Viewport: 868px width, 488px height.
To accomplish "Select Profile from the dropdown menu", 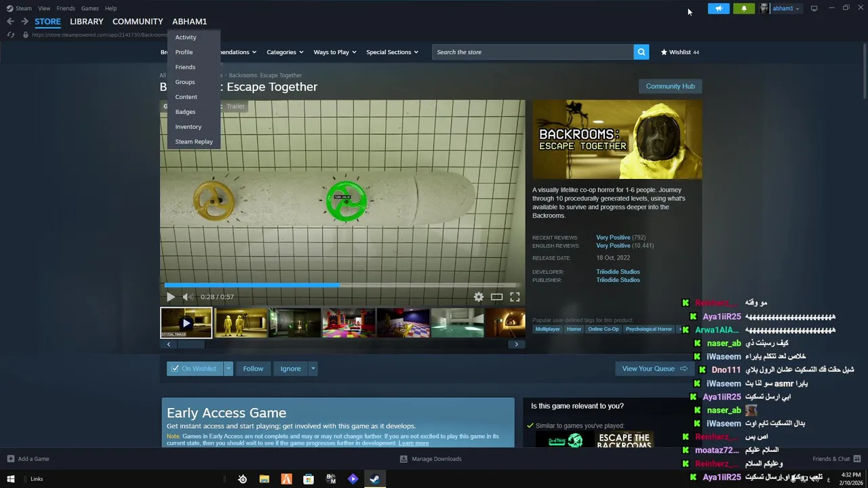I will pos(184,52).
